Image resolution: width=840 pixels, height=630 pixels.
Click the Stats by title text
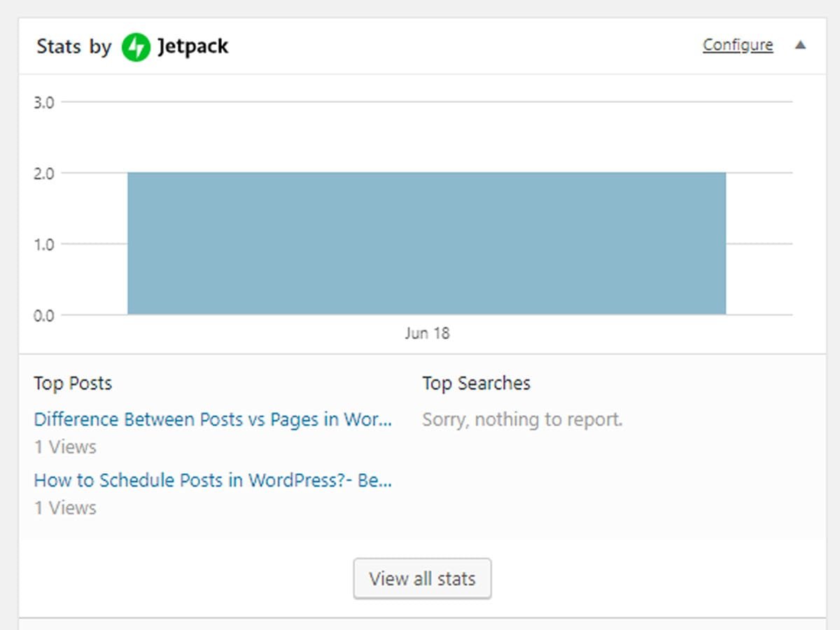pyautogui.click(x=73, y=47)
